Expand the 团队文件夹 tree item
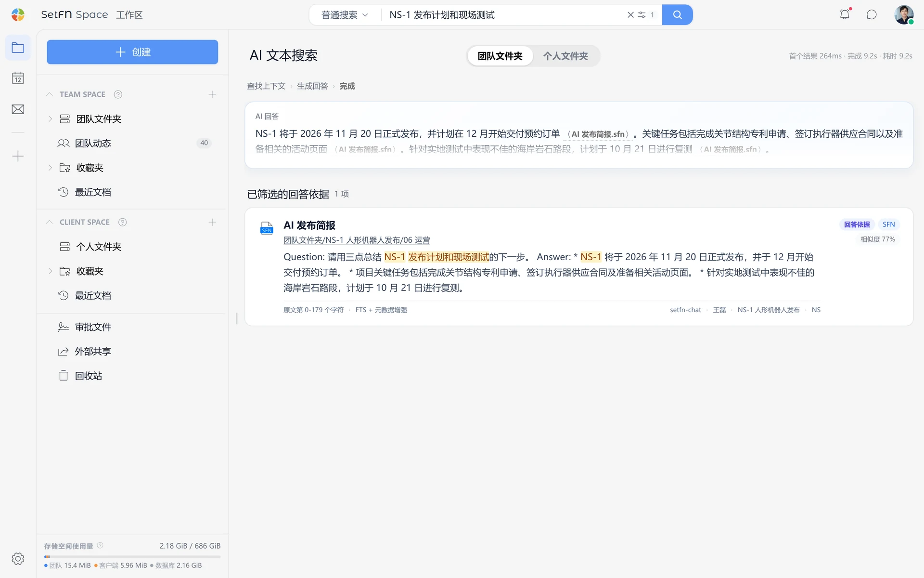Screen dimensions: 924x578 [x=50, y=119]
